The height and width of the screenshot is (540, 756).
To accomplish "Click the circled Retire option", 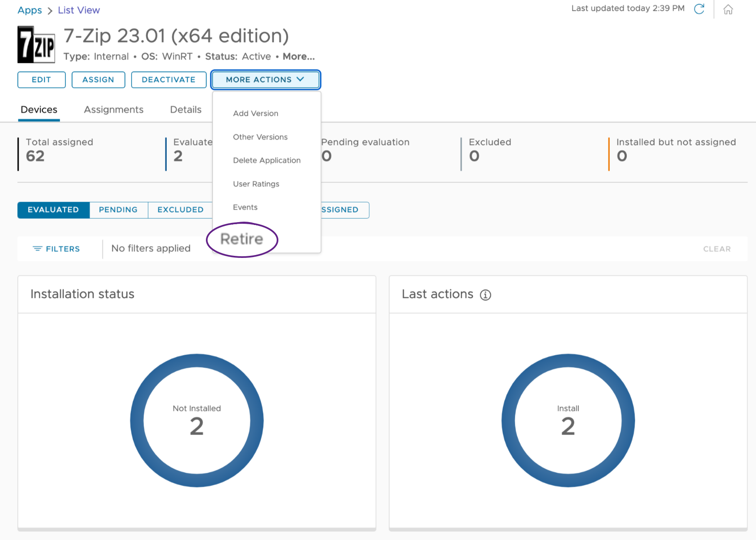I will (x=242, y=239).
